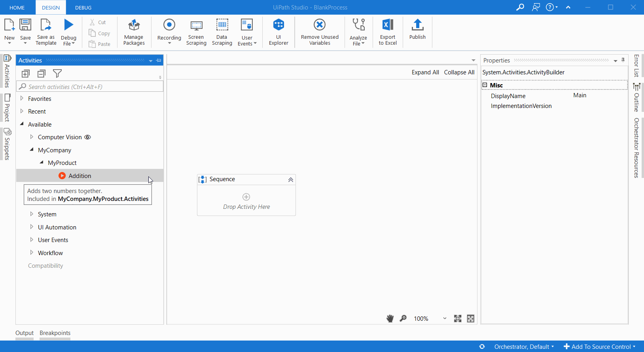Open Analyze File options

click(x=358, y=32)
